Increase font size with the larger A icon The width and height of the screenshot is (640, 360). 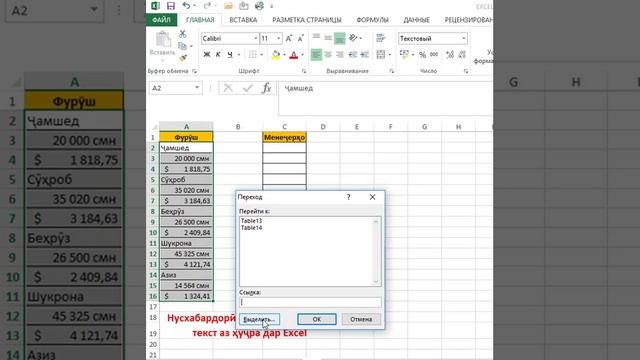click(x=289, y=38)
